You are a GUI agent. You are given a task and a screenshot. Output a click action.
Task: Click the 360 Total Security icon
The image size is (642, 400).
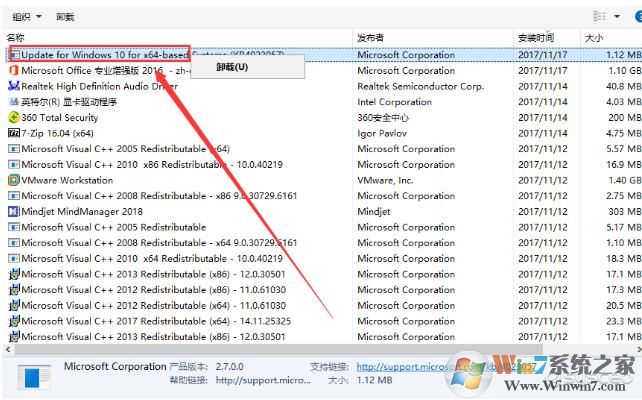14,118
